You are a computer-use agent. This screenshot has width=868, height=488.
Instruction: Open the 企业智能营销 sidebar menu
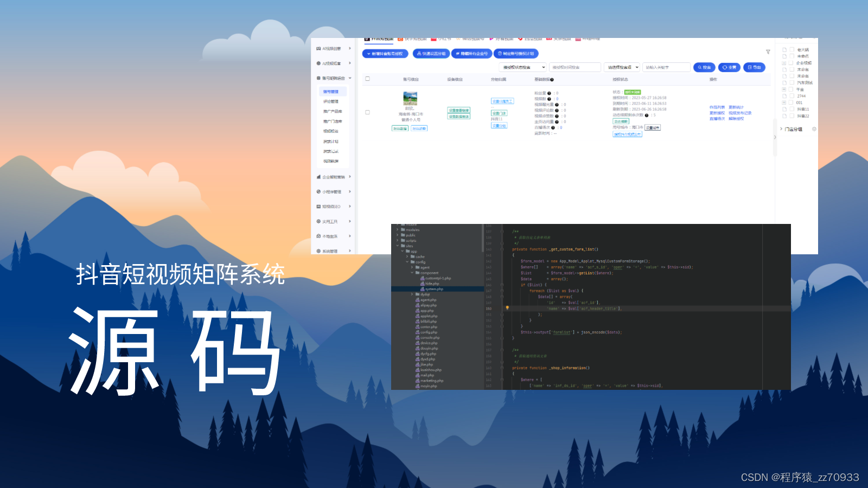334,177
